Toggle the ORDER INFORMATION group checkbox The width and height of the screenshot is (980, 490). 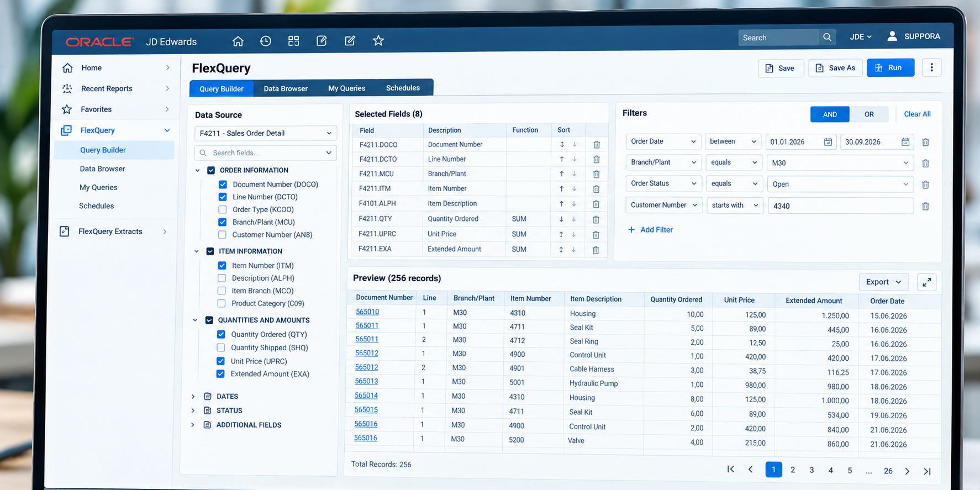coord(211,170)
